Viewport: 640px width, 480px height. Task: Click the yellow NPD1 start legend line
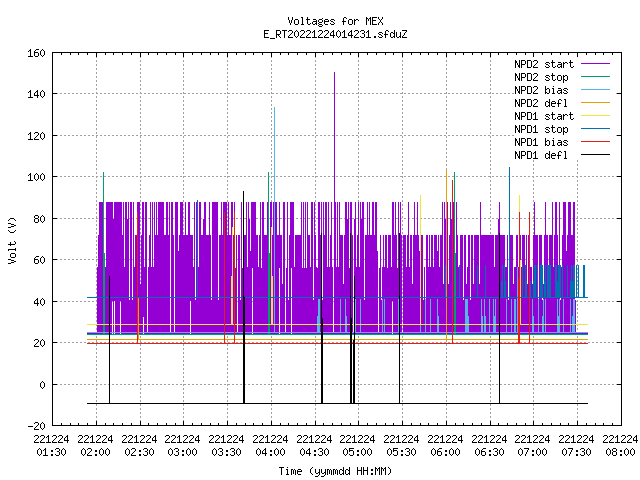(595, 116)
